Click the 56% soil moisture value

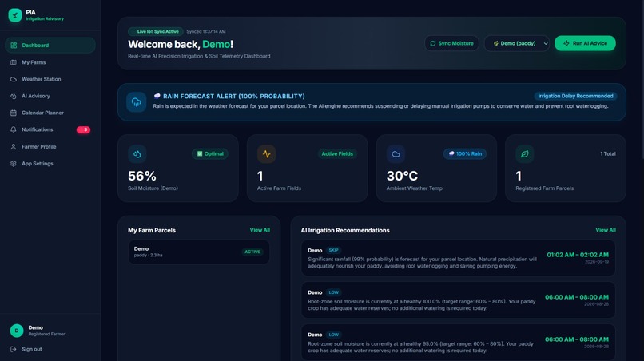142,176
